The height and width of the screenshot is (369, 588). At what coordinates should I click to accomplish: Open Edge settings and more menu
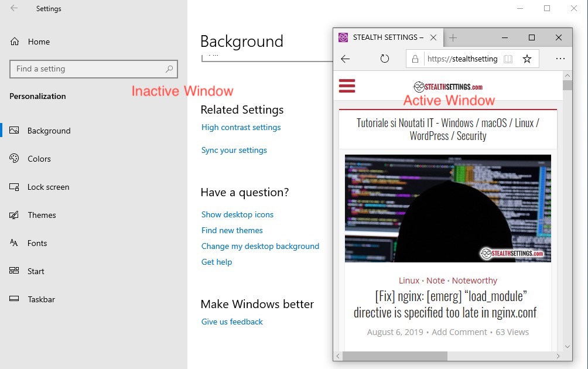click(x=560, y=59)
